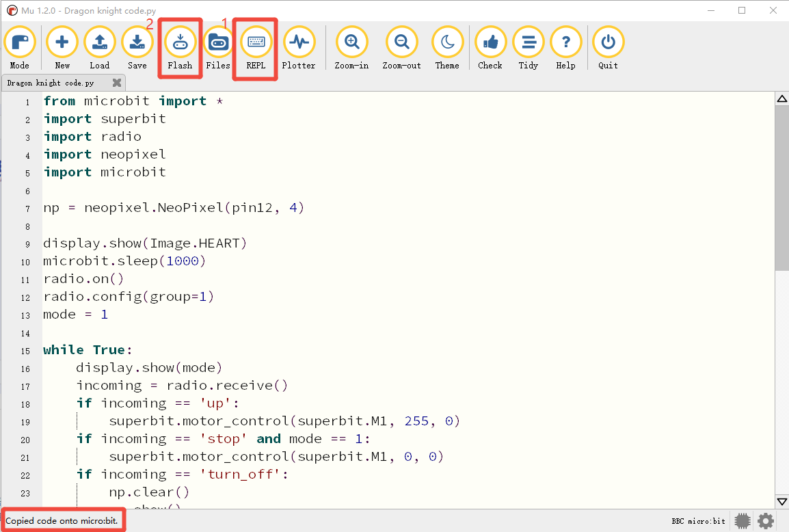Close the Dragon knight code.py tab
789x532 pixels.
117,83
